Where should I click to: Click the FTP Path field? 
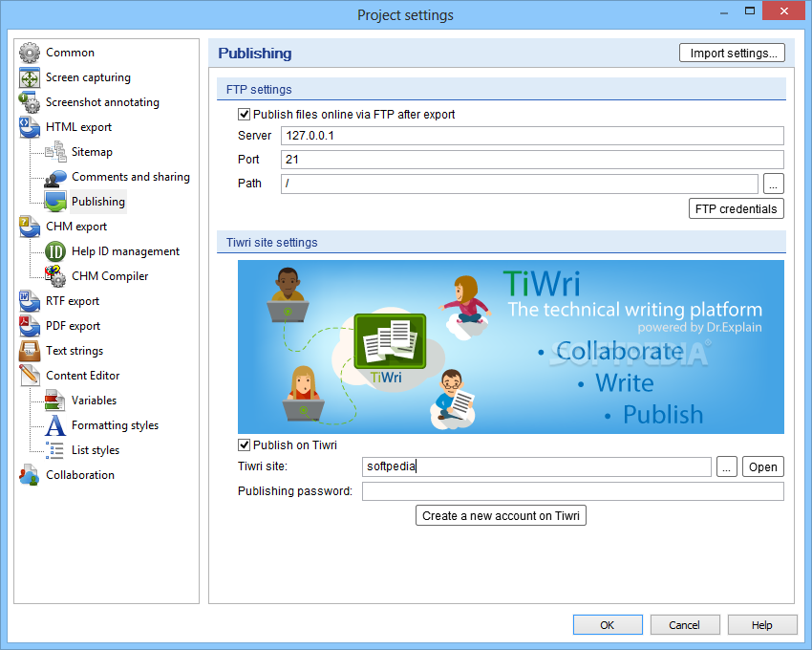pyautogui.click(x=520, y=184)
